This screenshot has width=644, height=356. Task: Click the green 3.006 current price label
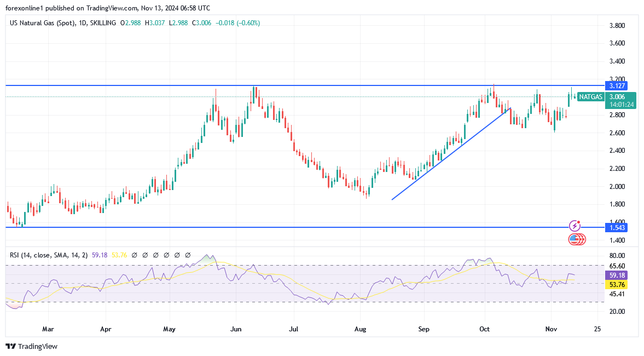617,97
